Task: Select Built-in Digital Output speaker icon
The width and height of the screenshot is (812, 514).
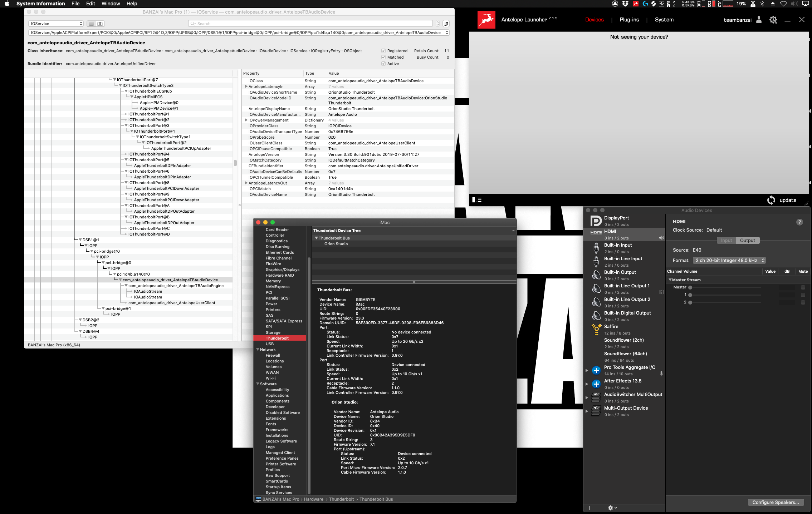Action: [596, 316]
